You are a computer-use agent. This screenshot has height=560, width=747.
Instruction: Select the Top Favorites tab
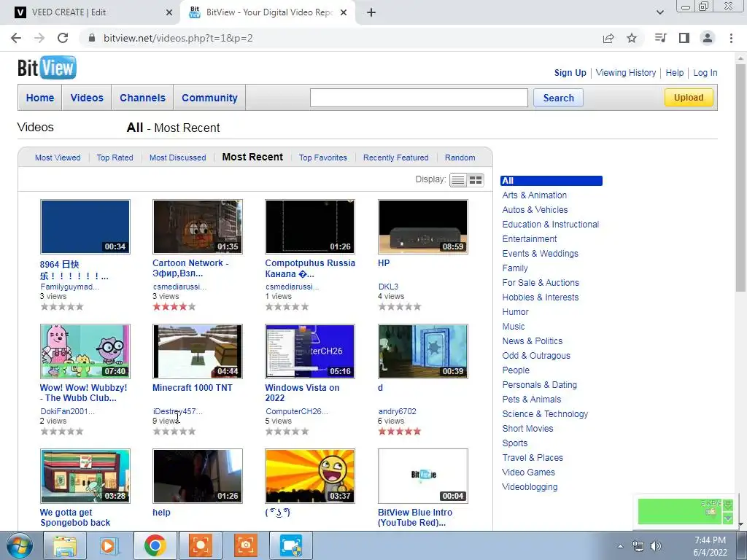[x=323, y=157]
